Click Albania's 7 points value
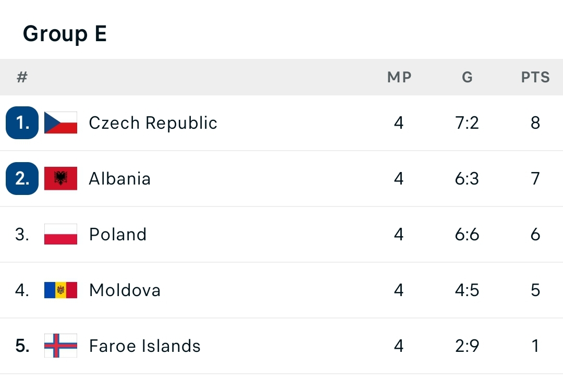Screen dimensions: 563x392 (x=535, y=178)
